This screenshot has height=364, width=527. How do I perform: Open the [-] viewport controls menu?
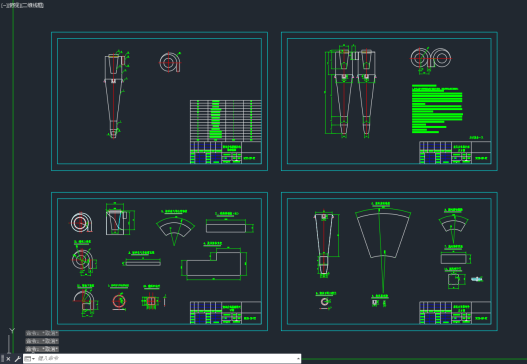click(x=4, y=5)
